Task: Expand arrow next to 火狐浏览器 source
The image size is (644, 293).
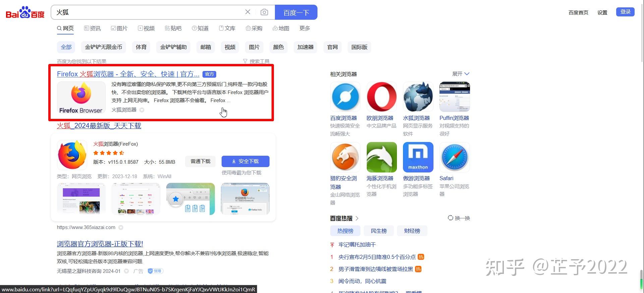Action: point(142,110)
